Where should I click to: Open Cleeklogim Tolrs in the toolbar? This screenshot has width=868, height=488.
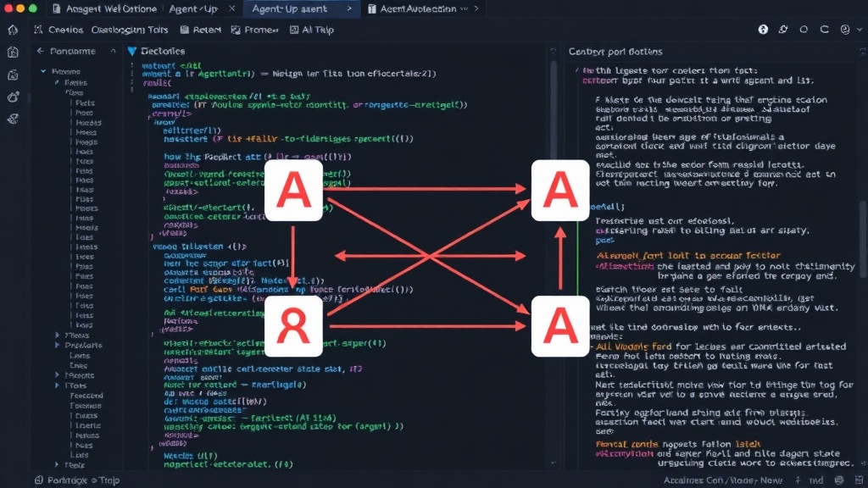pyautogui.click(x=130, y=30)
